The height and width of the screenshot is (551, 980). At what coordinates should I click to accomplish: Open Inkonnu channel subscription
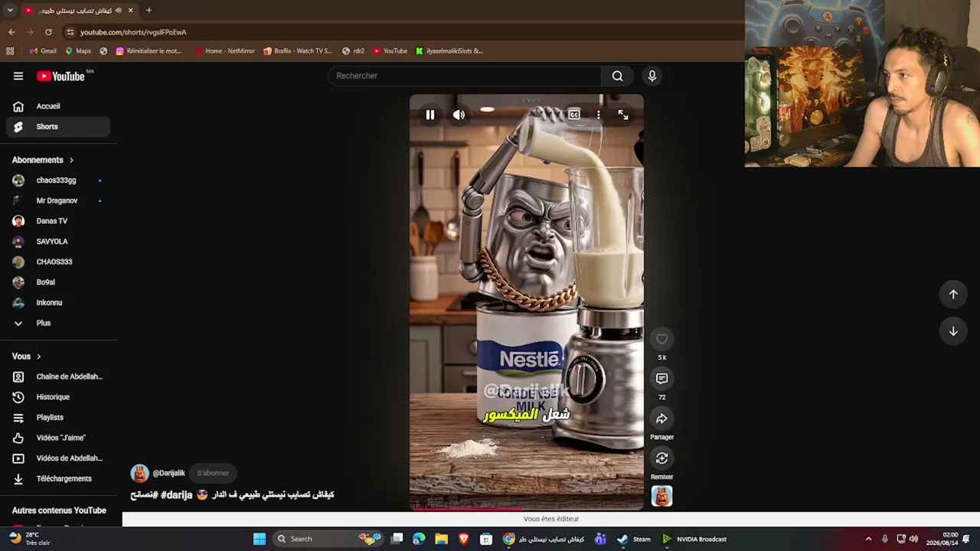click(58, 303)
